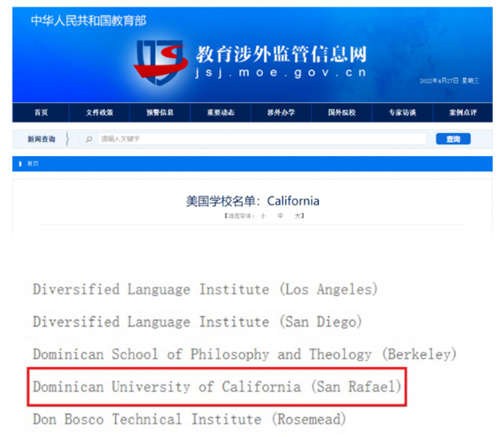The image size is (504, 437).
Task: Open the 文件政策 navigation item
Action: point(99,113)
